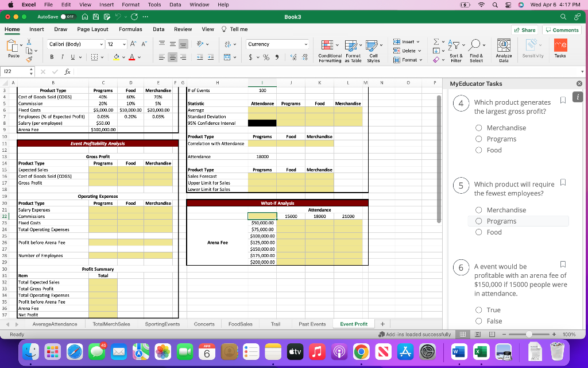The height and width of the screenshot is (368, 588).
Task: Click the fx insert function icon
Action: tap(67, 71)
